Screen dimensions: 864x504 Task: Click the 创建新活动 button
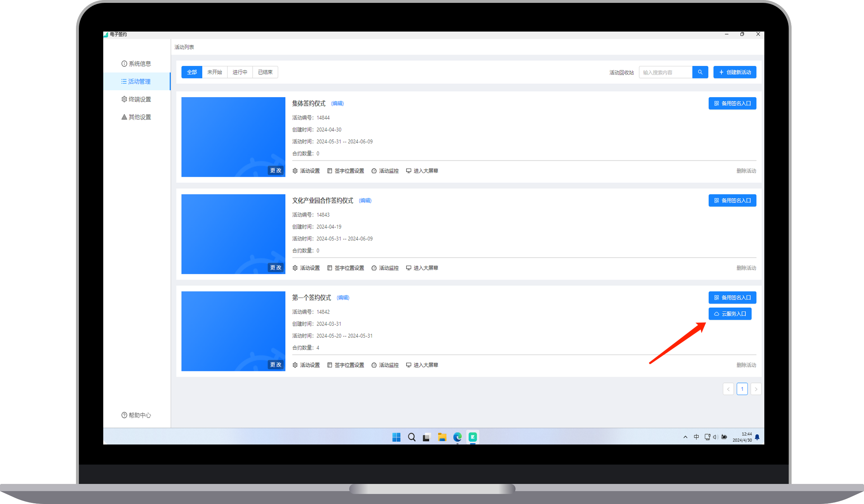(735, 72)
